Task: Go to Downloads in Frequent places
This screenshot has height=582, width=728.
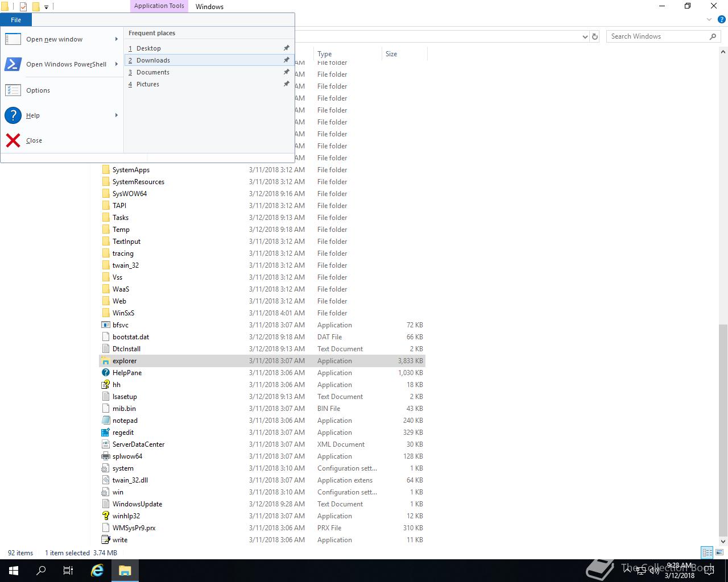Action: (x=208, y=60)
